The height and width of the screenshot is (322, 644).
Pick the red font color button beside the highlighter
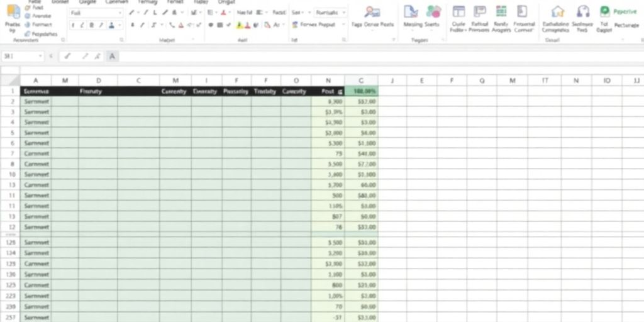coord(248,25)
